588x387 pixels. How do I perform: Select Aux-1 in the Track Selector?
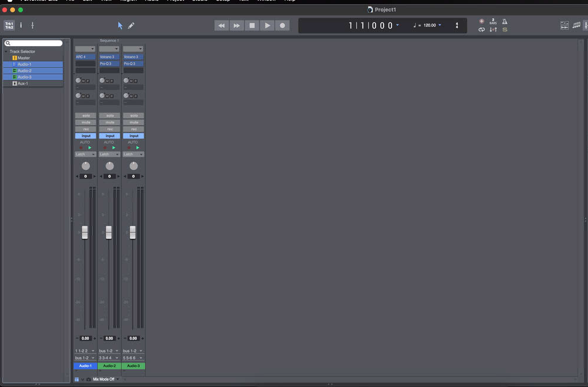(23, 83)
